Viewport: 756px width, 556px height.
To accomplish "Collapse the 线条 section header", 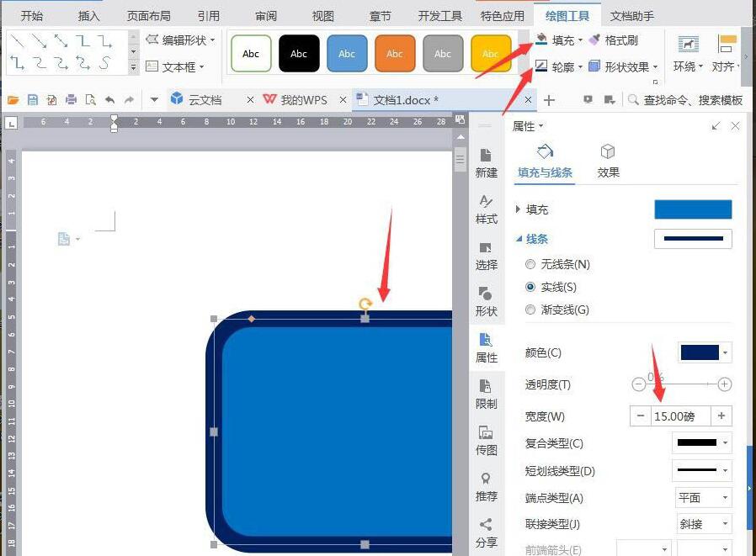I will pos(535,239).
